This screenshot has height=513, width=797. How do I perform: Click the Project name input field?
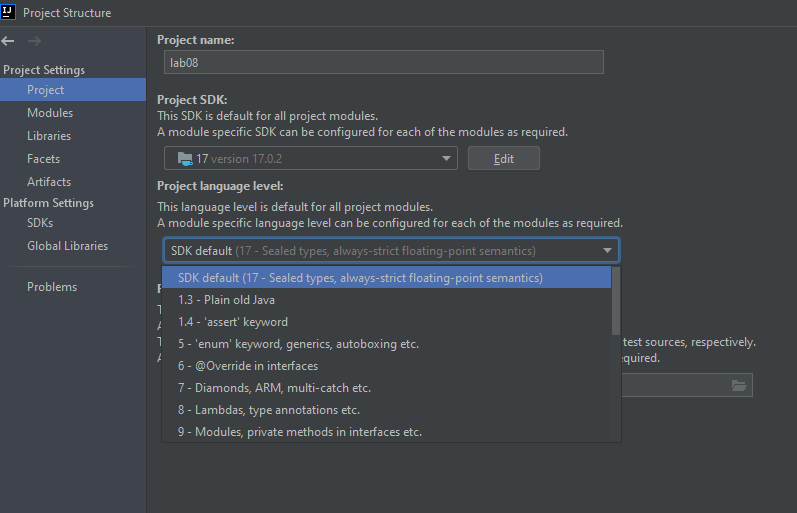pos(384,62)
